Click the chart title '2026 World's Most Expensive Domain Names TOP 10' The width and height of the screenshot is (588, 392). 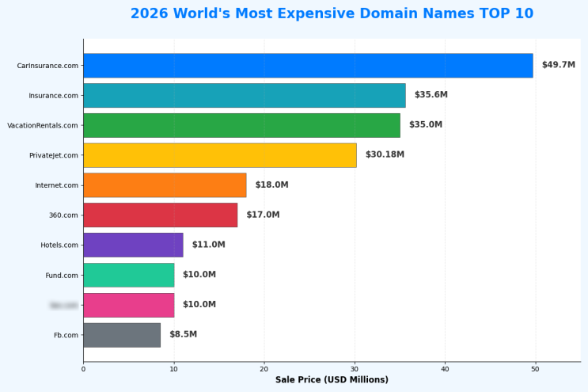(x=332, y=13)
